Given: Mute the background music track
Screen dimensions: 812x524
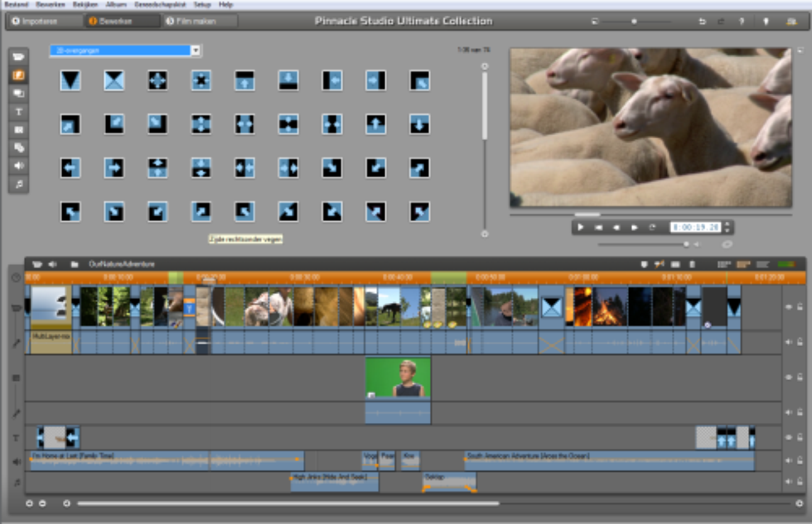Looking at the screenshot, I should (x=789, y=481).
